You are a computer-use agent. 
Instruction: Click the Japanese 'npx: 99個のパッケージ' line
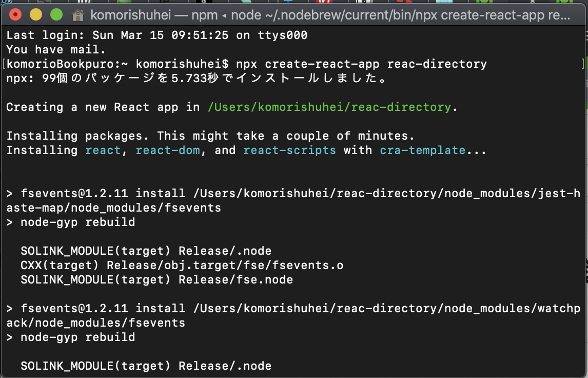pyautogui.click(x=196, y=78)
